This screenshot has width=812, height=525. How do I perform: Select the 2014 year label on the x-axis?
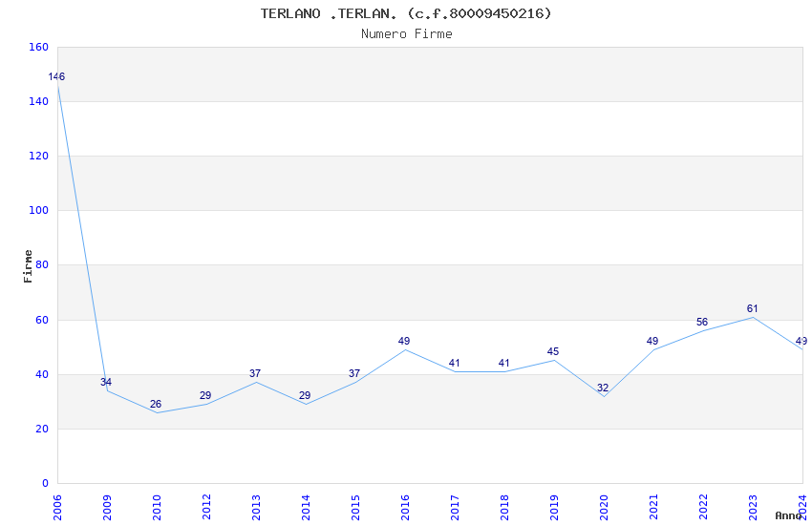click(306, 507)
